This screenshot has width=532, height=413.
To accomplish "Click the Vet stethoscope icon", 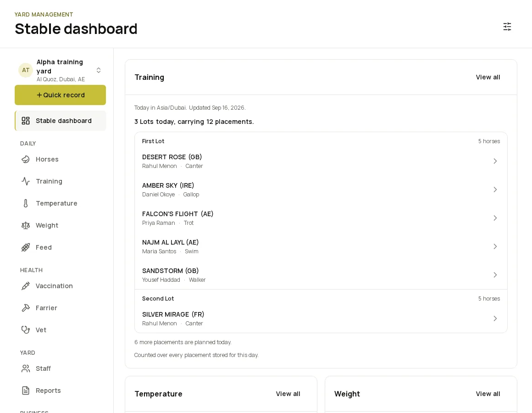I will 26,330.
